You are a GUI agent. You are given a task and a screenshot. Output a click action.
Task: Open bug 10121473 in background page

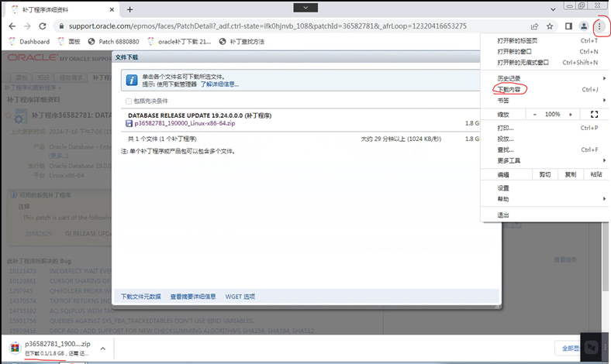click(x=22, y=271)
